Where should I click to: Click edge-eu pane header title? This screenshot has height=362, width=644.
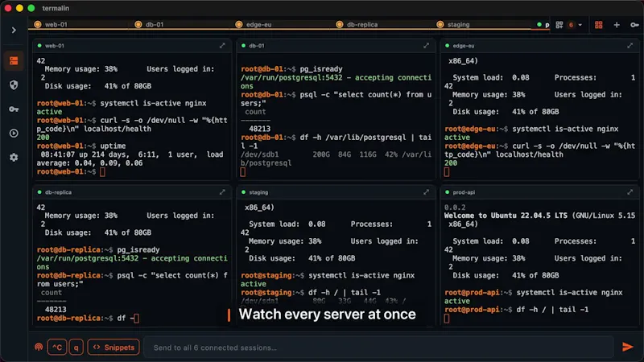click(464, 46)
